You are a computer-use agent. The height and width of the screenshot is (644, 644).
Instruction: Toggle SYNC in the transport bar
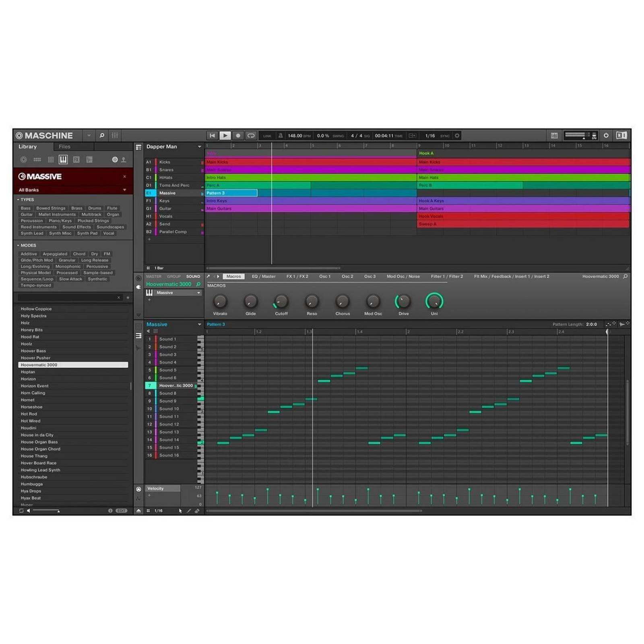click(x=444, y=136)
